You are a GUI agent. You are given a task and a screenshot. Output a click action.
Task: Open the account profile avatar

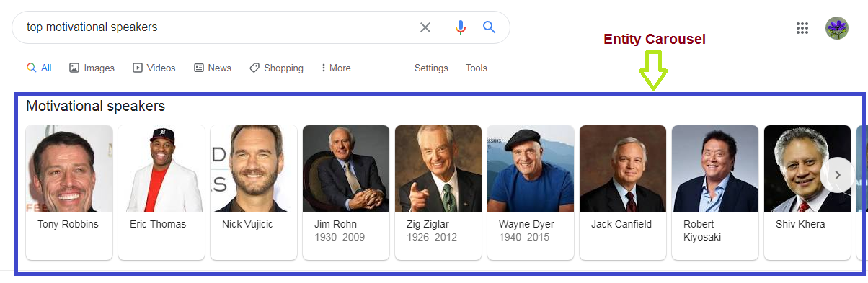[837, 28]
